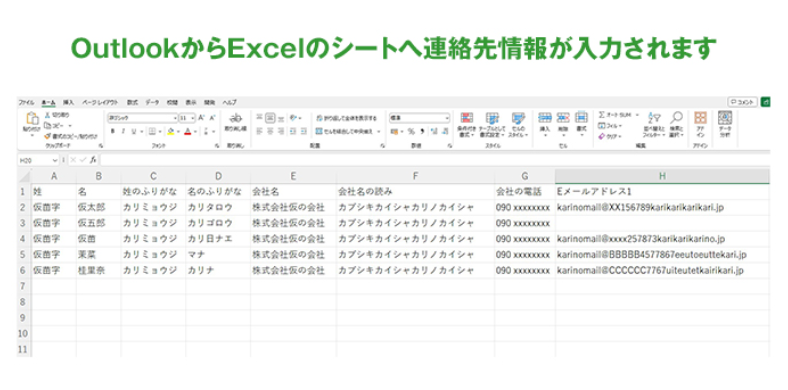Increase indent
Screen dimensions: 788x390
[304, 131]
